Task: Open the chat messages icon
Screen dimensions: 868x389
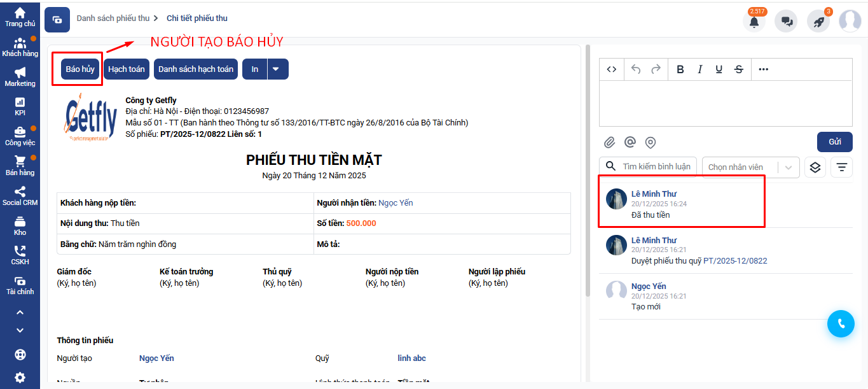Action: (786, 21)
